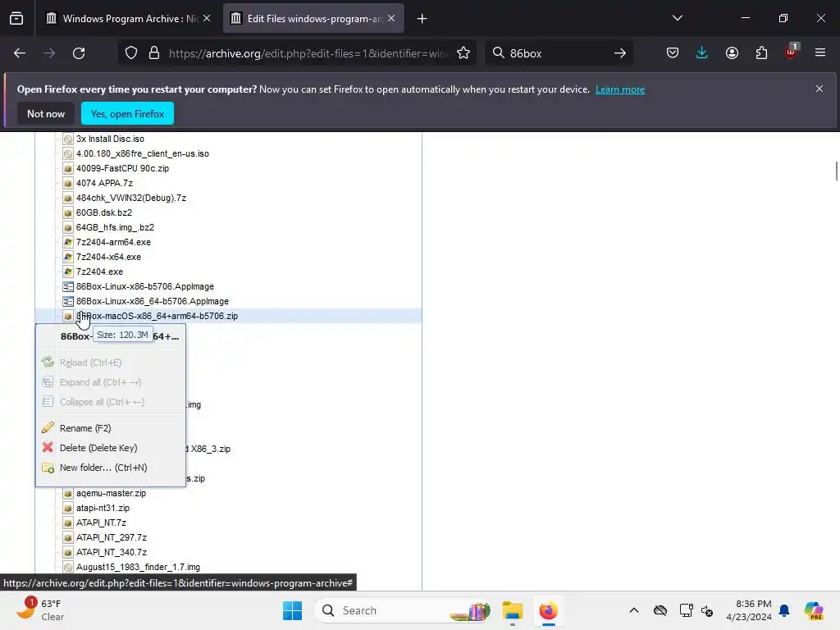This screenshot has height=630, width=840.
Task: Dismiss the Firefox startup notification bar
Action: tap(819, 89)
